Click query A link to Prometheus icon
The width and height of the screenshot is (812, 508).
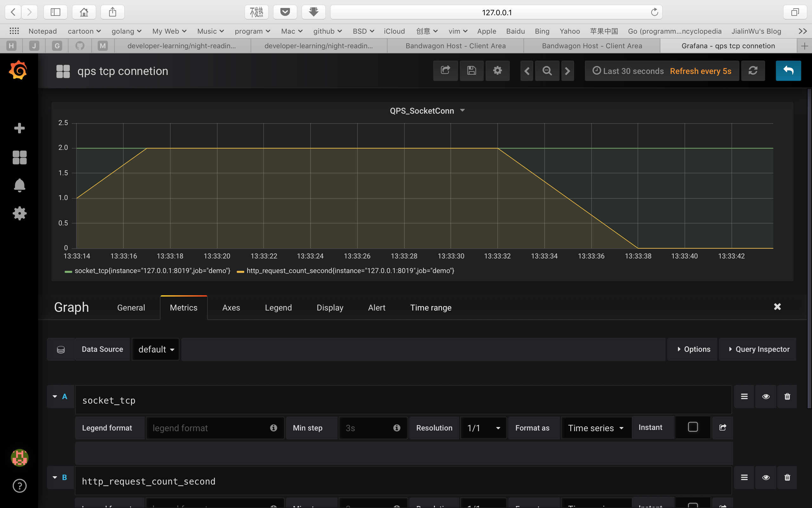point(723,427)
